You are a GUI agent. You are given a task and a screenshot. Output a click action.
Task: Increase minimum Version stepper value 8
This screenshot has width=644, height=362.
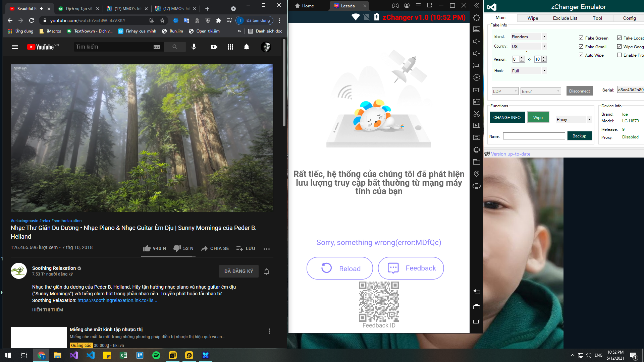tap(522, 58)
